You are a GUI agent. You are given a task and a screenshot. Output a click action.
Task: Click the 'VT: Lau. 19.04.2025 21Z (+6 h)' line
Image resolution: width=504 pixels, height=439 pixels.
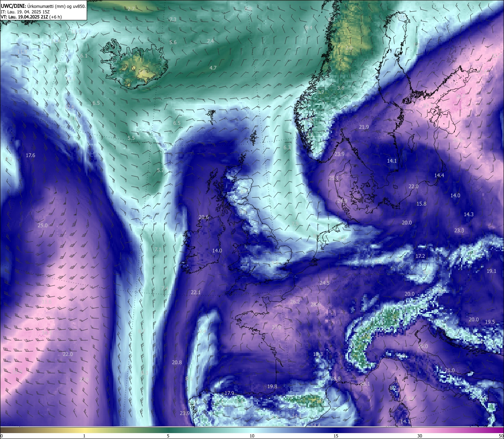(31, 17)
